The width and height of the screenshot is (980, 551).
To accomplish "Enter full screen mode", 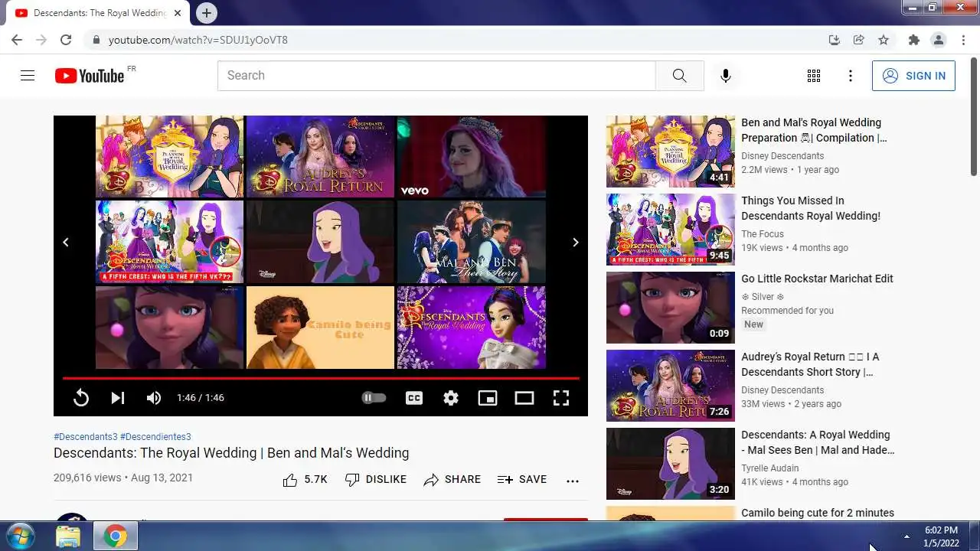I will pos(561,397).
